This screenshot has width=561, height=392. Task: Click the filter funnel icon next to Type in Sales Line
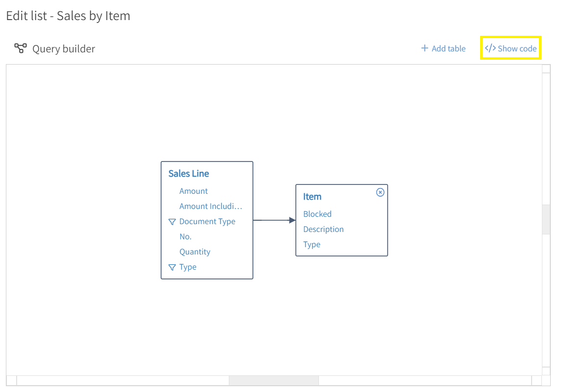172,267
